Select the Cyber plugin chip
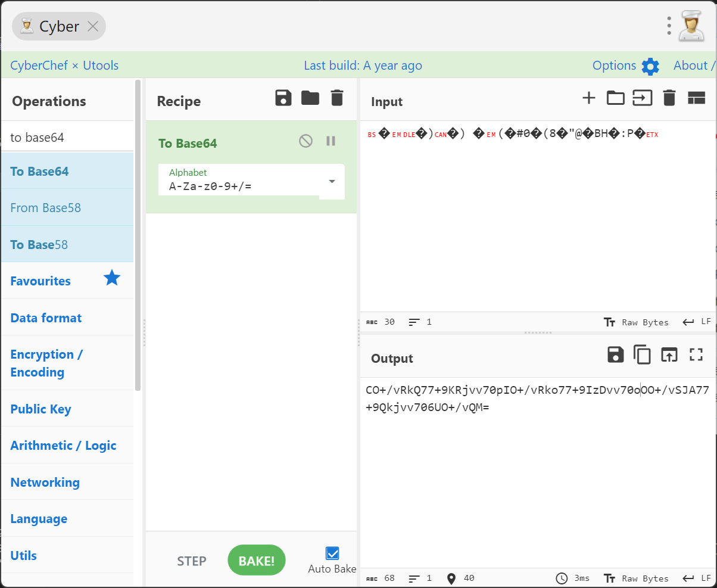Screen dimensions: 717x588 (x=59, y=26)
